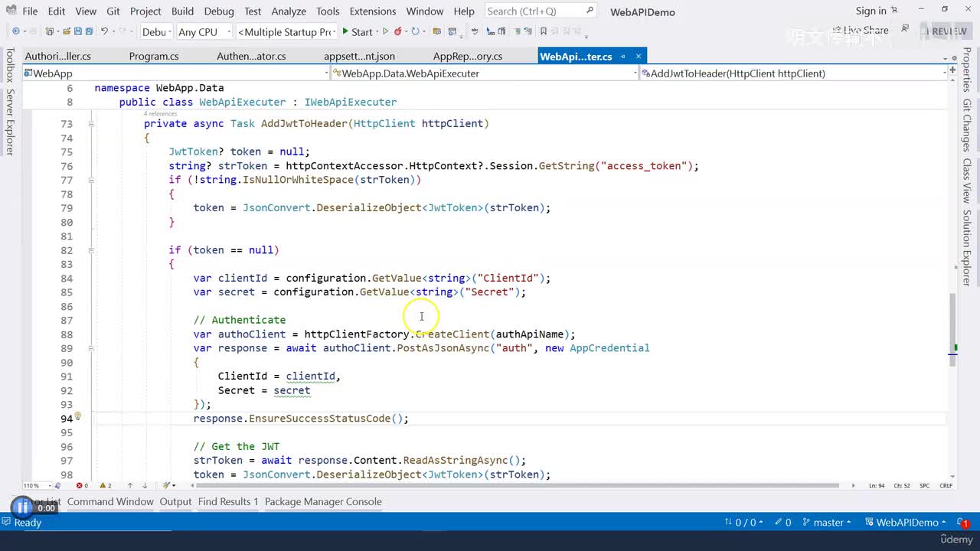
Task: Open the 110 % zoom level dropdown
Action: coord(38,485)
